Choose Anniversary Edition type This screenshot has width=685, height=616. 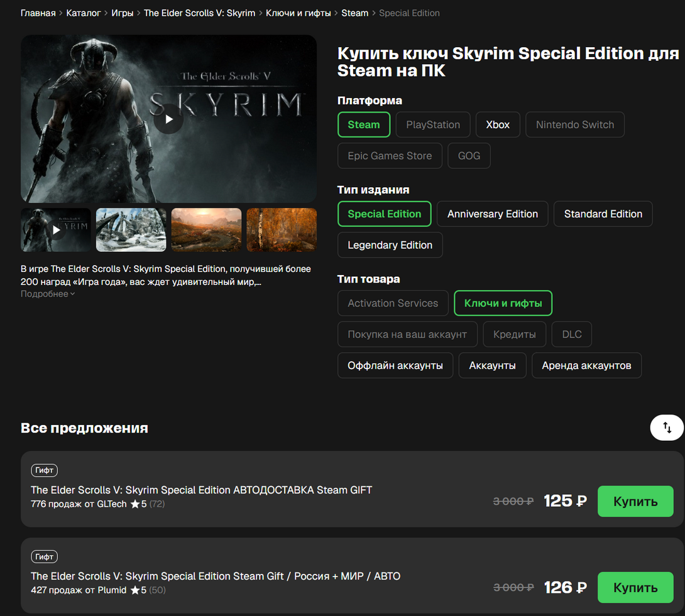coord(492,214)
